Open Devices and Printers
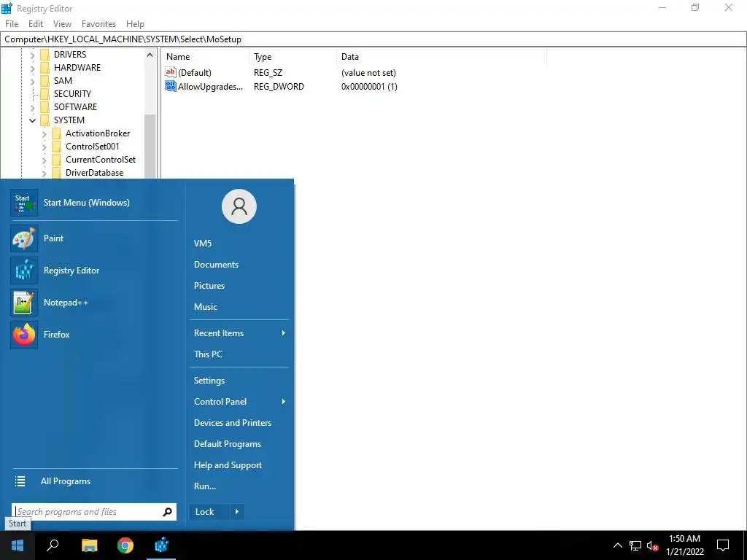Image resolution: width=747 pixels, height=560 pixels. click(233, 423)
